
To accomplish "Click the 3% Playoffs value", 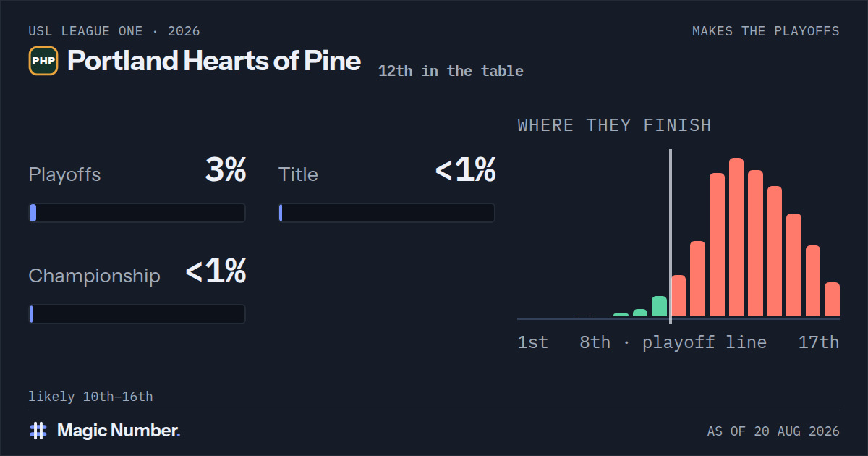I will coord(226,171).
